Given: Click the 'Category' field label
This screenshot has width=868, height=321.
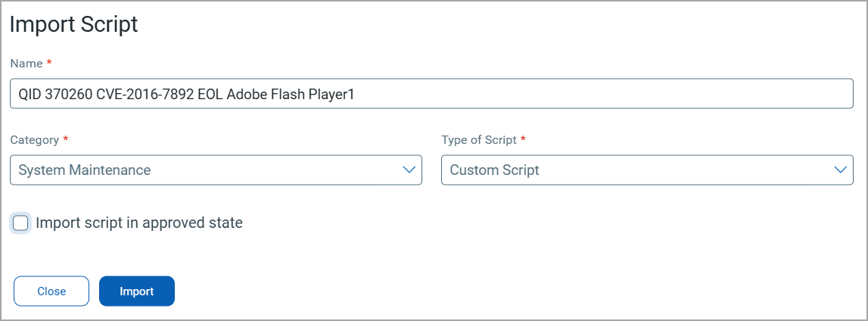Looking at the screenshot, I should click(x=35, y=140).
